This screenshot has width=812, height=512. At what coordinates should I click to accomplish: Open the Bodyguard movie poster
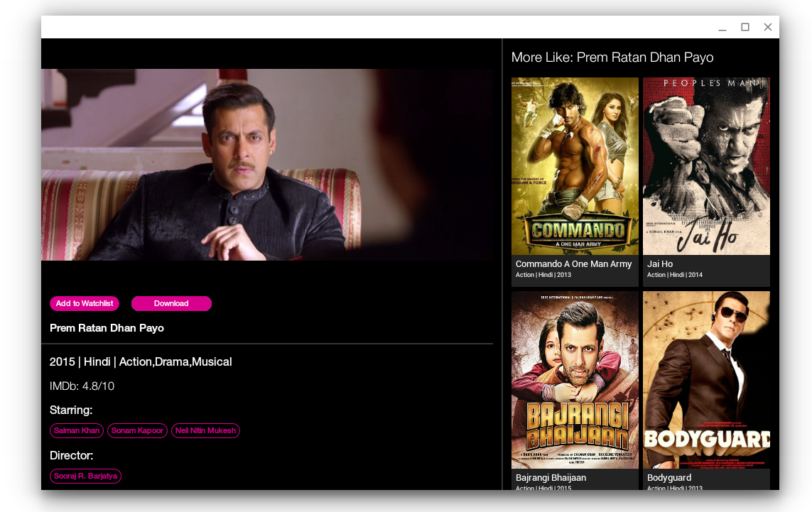click(706, 379)
